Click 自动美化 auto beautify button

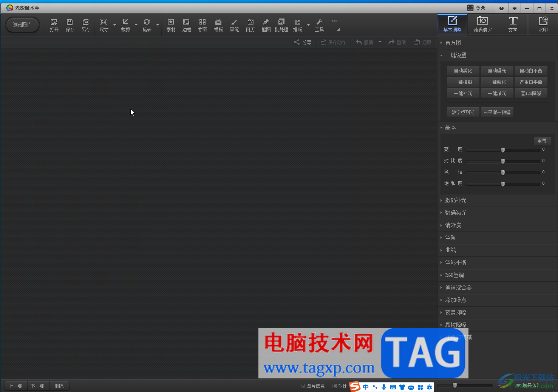tap(463, 71)
